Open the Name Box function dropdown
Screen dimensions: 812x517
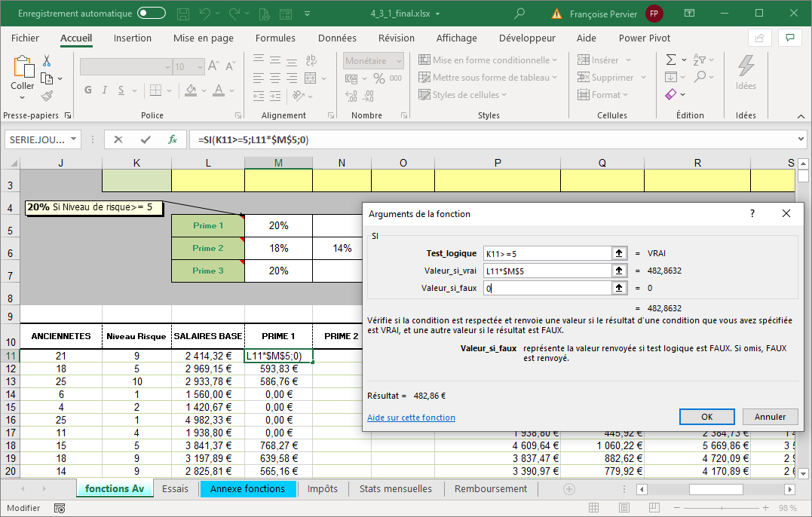pos(73,139)
